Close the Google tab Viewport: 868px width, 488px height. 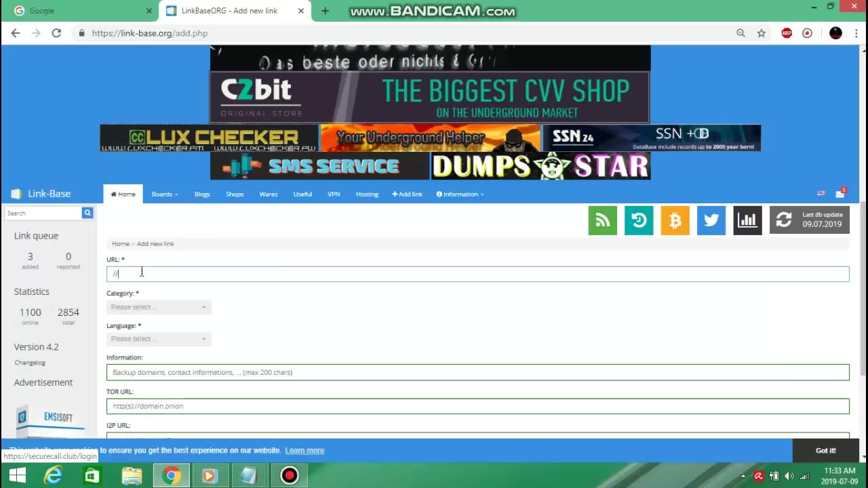(149, 11)
